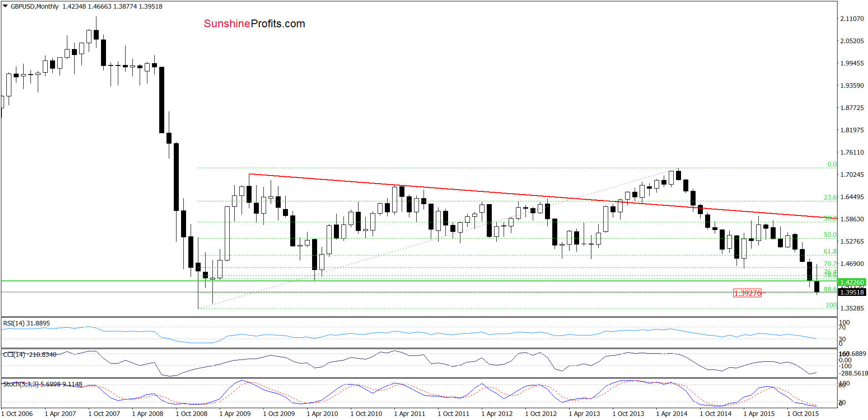Click the black 1.39518 current price tag
The image size is (868, 420).
(852, 292)
